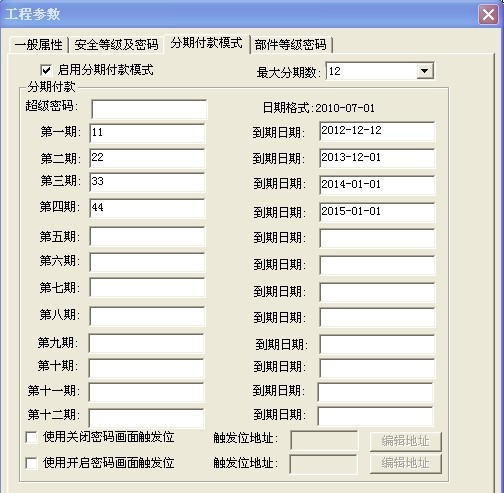
Task: Click the 第三期 field containing 33
Action: [x=147, y=182]
